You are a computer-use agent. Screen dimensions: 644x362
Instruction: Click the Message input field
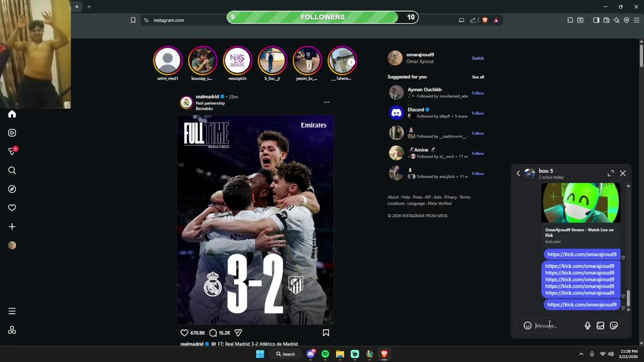tap(557, 326)
